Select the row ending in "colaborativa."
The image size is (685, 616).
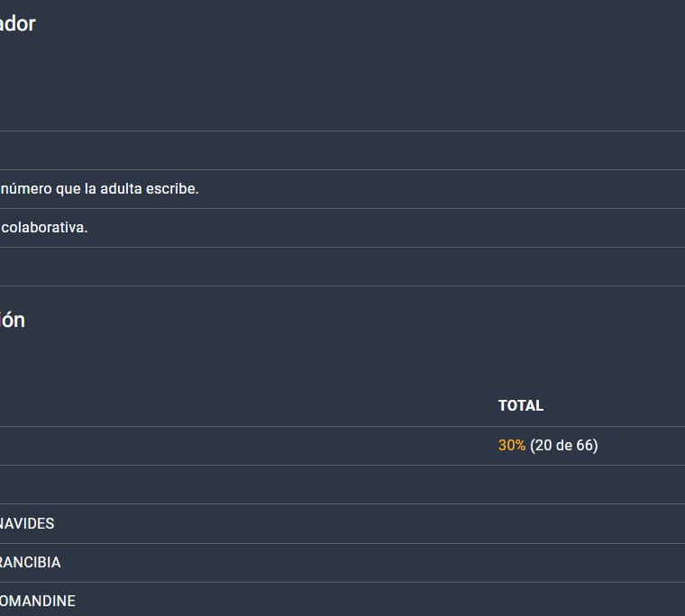[x=44, y=228]
